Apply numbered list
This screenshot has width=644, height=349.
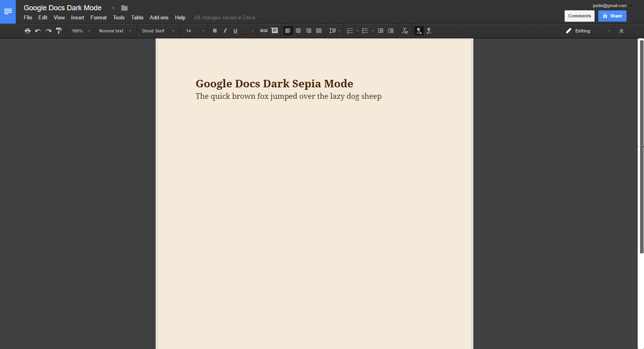[350, 31]
